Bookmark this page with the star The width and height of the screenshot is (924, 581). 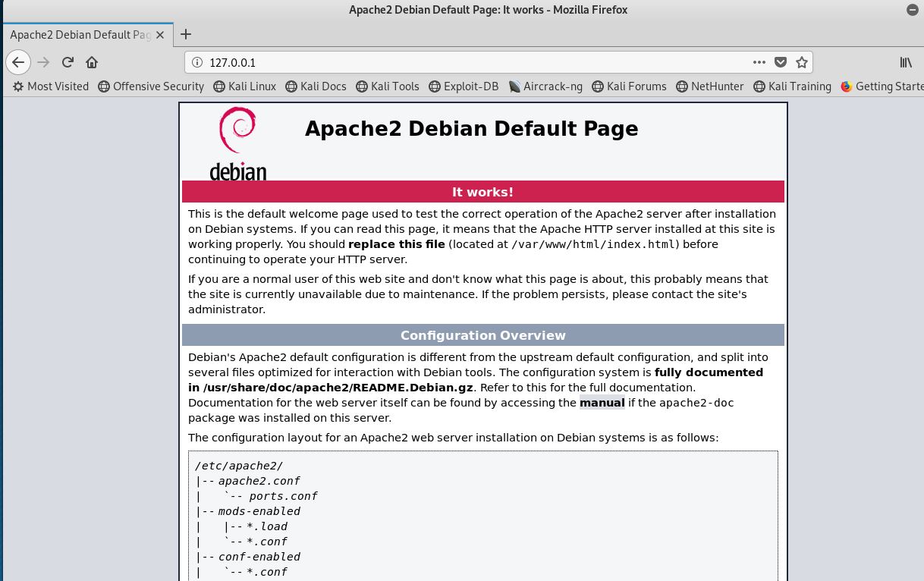click(802, 62)
